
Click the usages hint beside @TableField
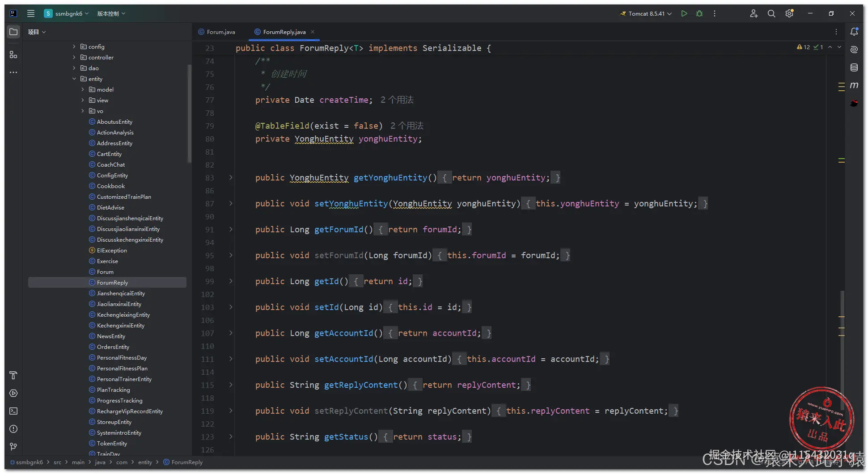coord(407,126)
